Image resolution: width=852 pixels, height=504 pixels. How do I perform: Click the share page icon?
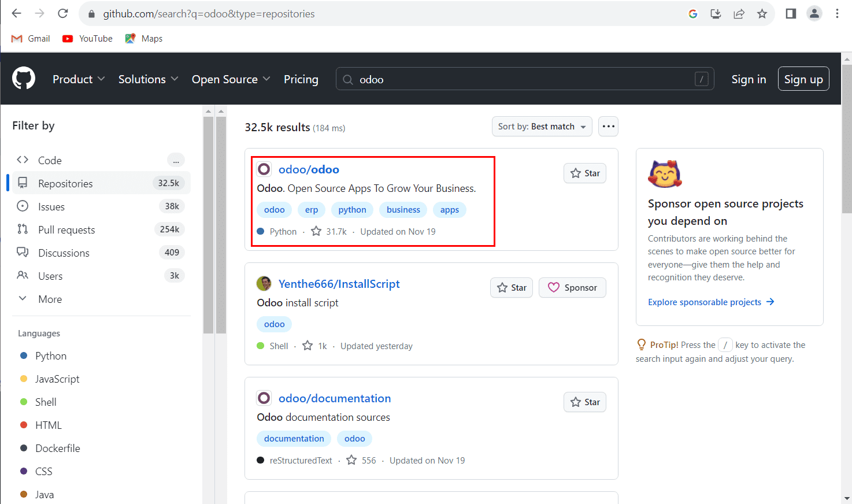tap(739, 14)
